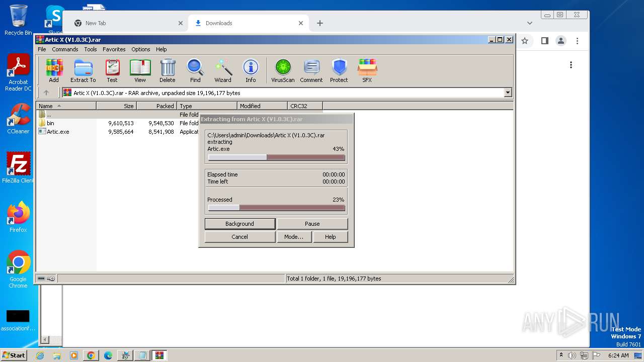The image size is (644, 362).
Task: Click the WinRAR status bar drive icon
Action: coord(42,279)
